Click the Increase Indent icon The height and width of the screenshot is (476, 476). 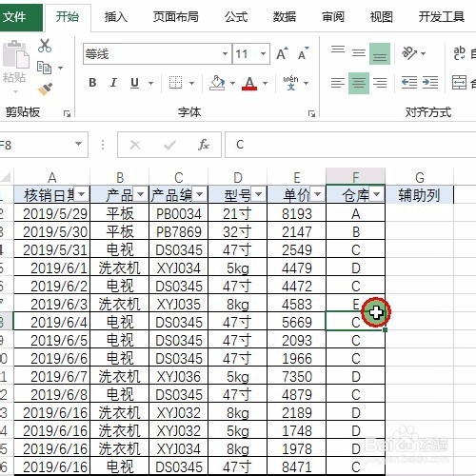pos(430,83)
